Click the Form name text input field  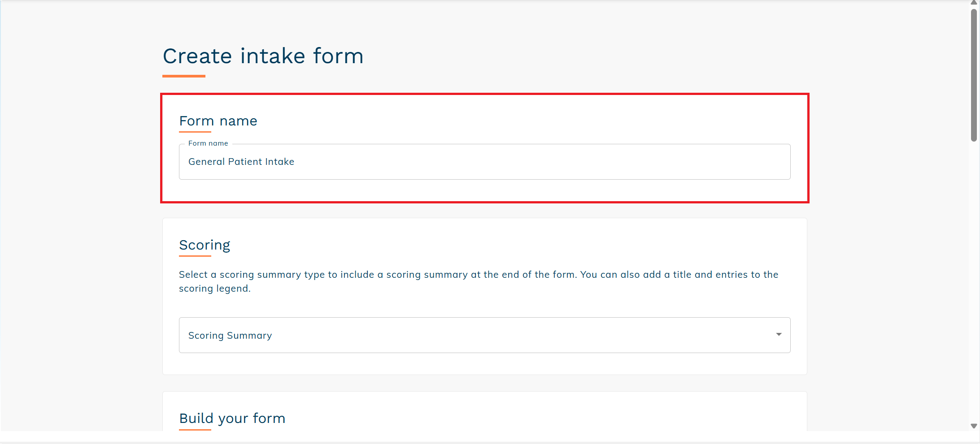(x=484, y=162)
